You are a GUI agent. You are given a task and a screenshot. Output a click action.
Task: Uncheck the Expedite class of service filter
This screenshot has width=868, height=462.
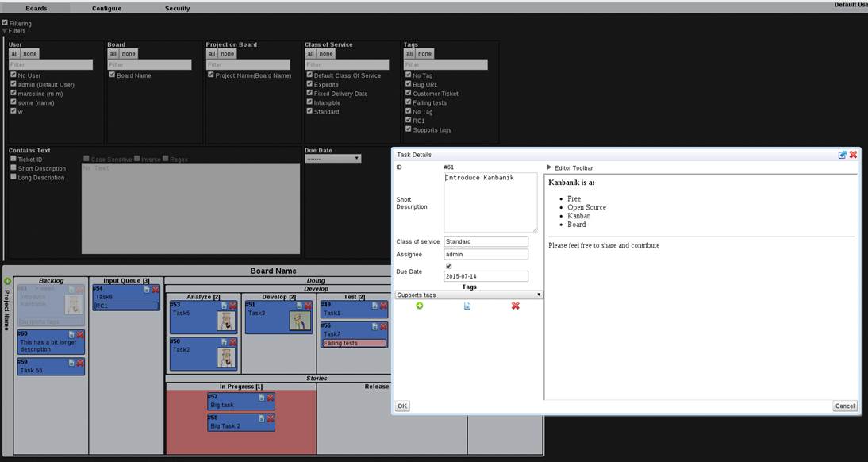pos(309,84)
